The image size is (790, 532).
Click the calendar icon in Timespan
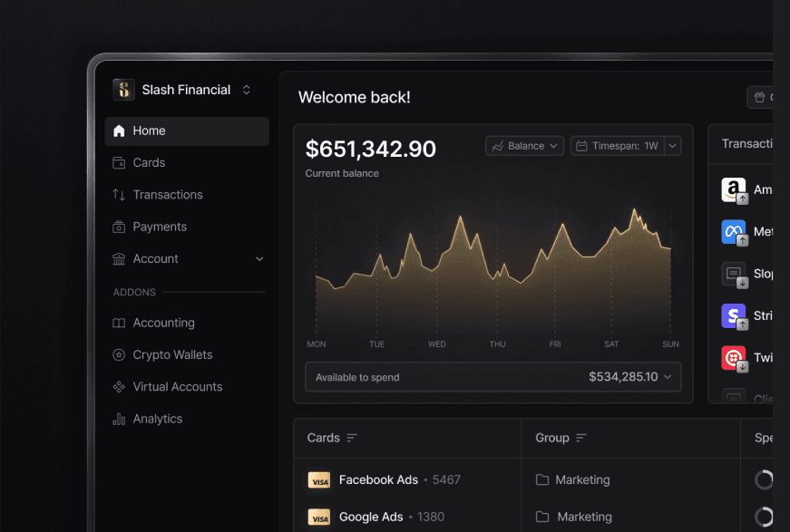pos(581,146)
